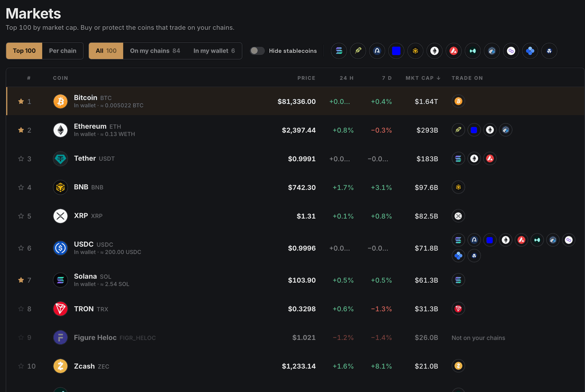The image size is (585, 392).
Task: Open the Zcash coin row
Action: click(295, 366)
